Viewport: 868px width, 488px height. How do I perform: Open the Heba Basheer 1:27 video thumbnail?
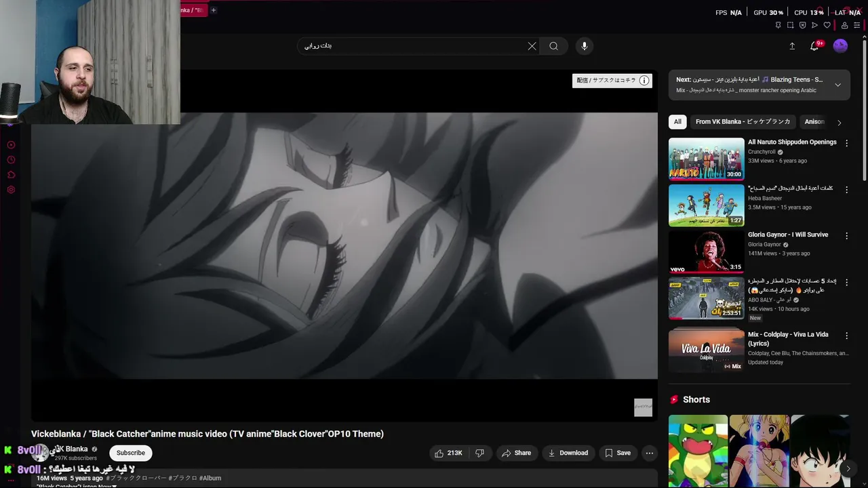pyautogui.click(x=707, y=205)
